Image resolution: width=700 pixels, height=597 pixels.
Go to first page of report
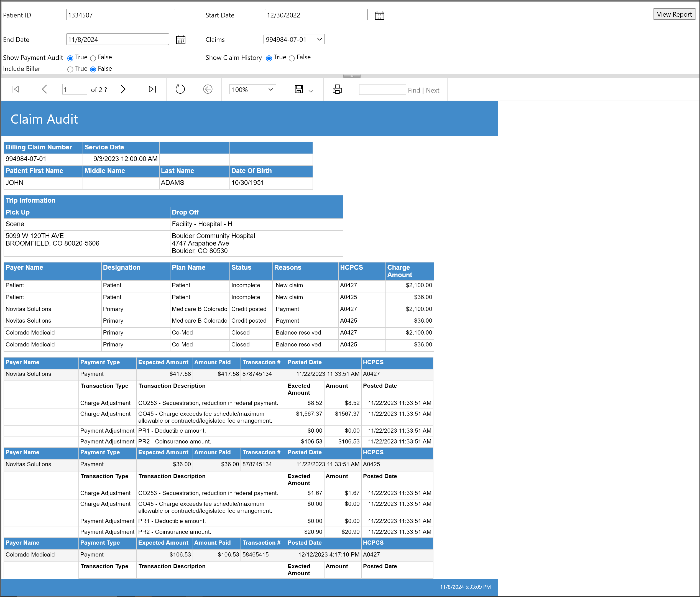15,89
